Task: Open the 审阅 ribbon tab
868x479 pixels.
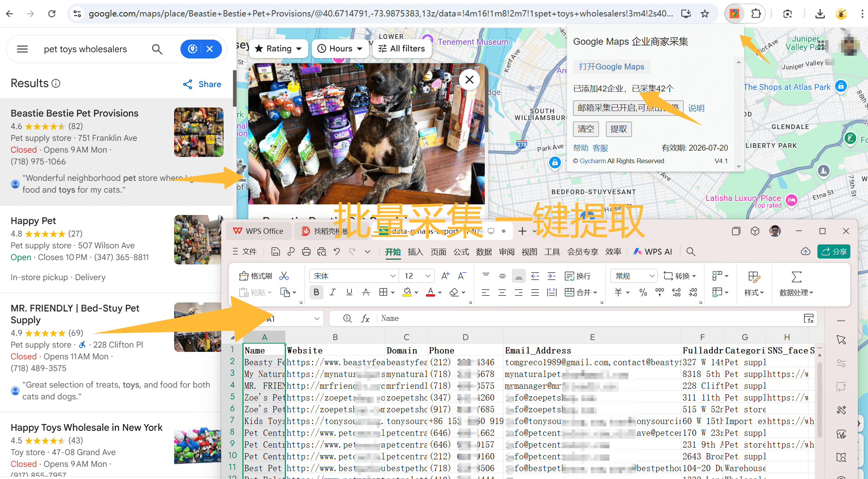Action: tap(507, 252)
